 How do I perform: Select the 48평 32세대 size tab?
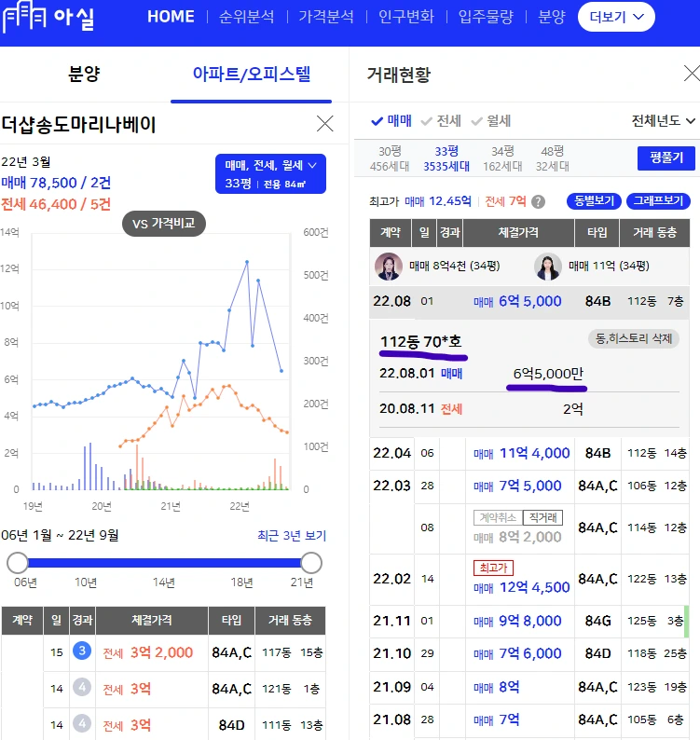552,158
